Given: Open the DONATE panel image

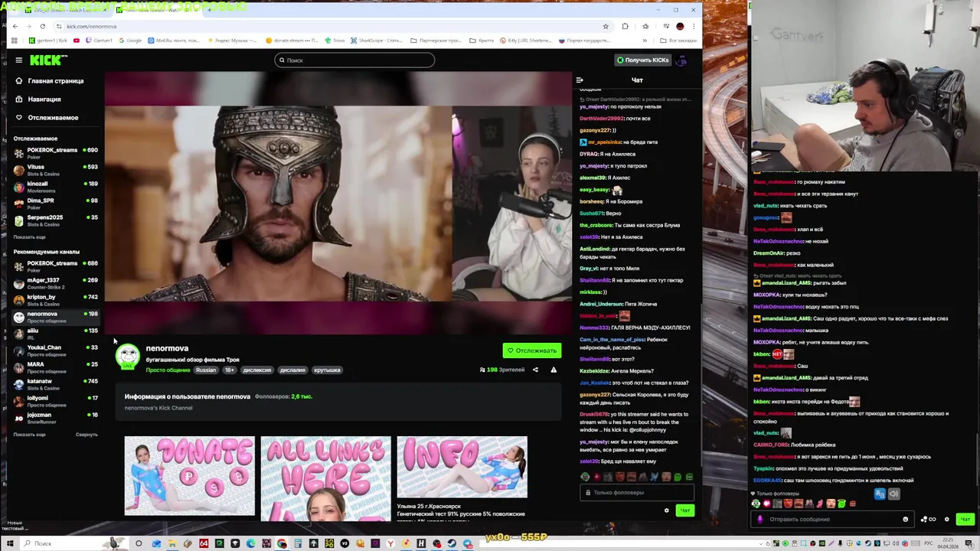Looking at the screenshot, I should 190,476.
